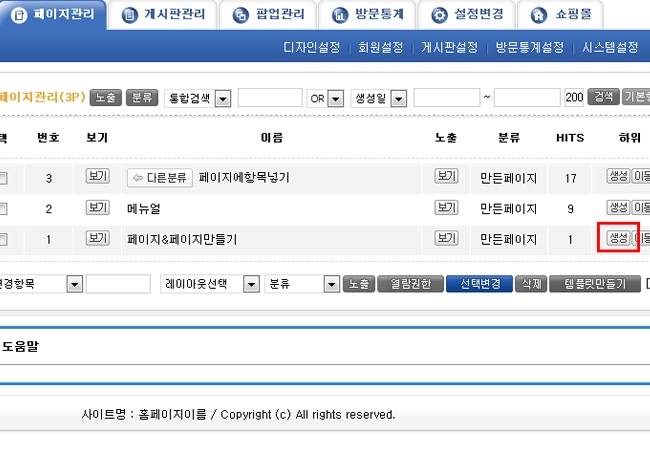Click 보기 view button for 페이지에항목넣기
The width and height of the screenshot is (650, 461).
(x=98, y=176)
